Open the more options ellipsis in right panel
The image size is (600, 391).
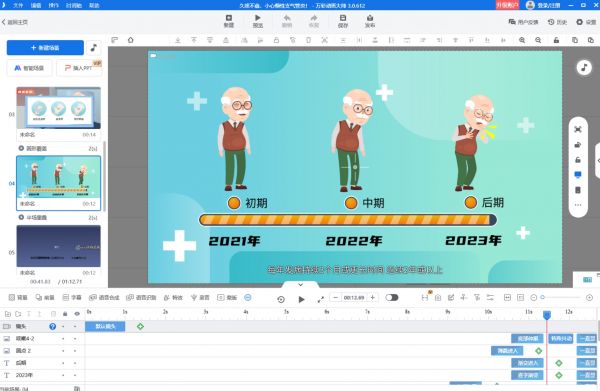[x=578, y=205]
